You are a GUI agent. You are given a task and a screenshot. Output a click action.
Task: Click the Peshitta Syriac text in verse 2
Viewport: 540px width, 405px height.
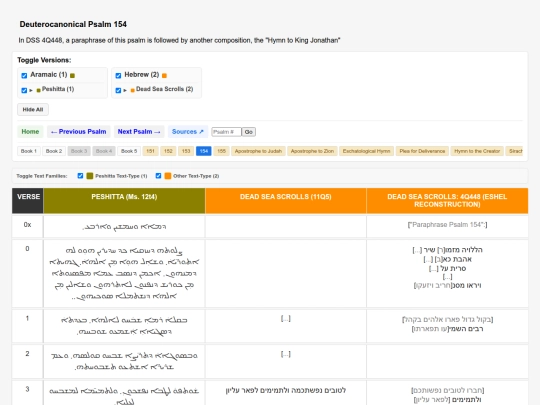click(124, 361)
